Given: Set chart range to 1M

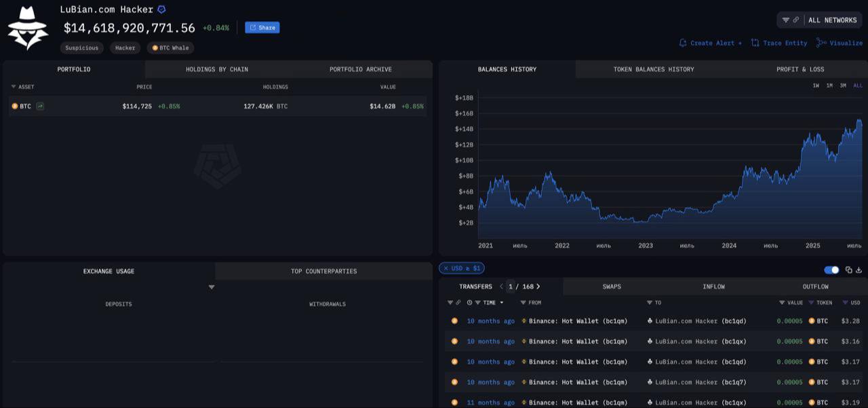Looking at the screenshot, I should click(829, 86).
